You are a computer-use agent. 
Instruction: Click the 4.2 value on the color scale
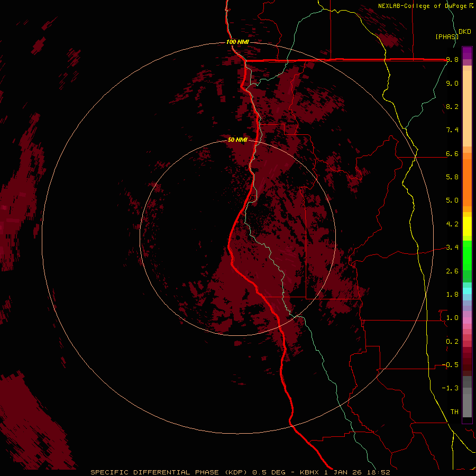[452, 224]
